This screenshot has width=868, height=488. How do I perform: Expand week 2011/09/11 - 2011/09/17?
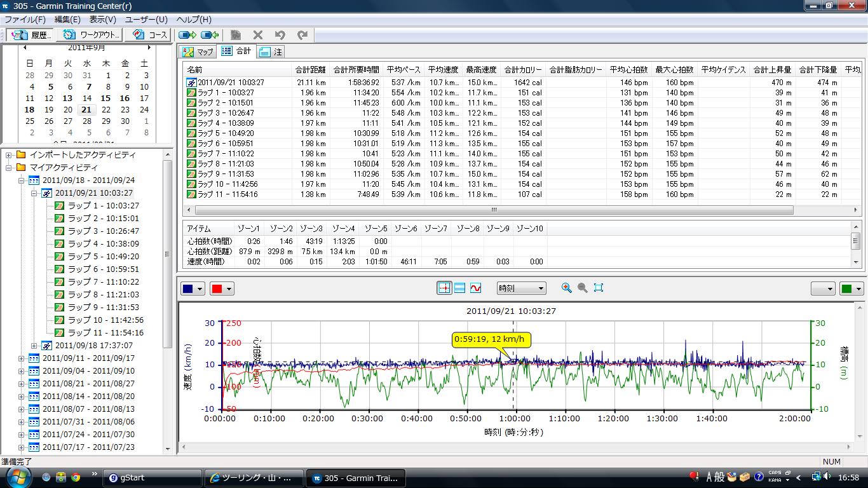tap(21, 358)
